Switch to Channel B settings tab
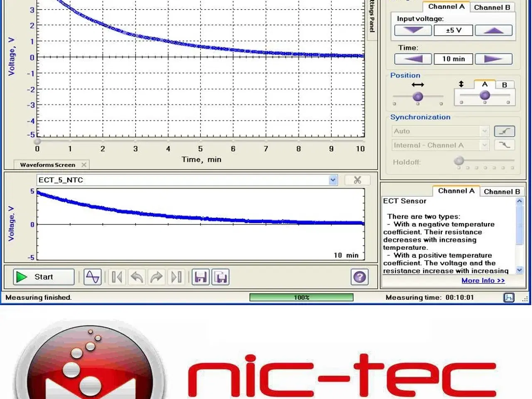 coord(492,7)
